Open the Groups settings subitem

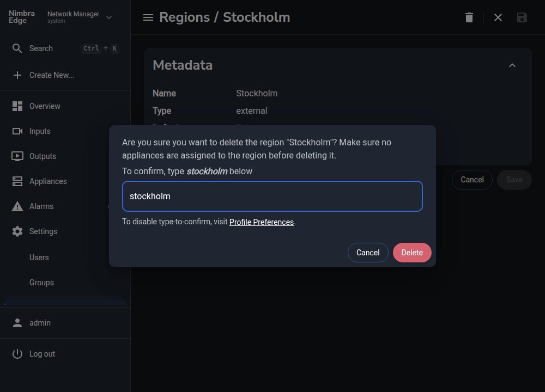41,283
